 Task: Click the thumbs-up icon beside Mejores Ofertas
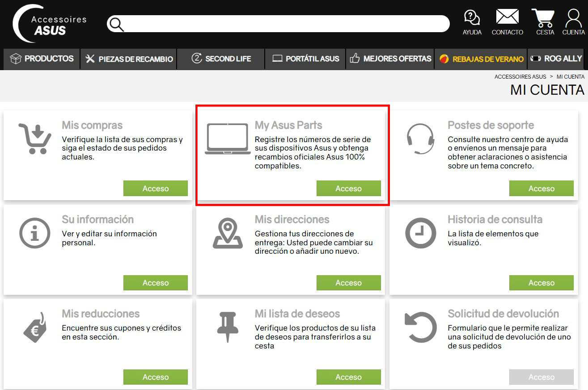(355, 59)
